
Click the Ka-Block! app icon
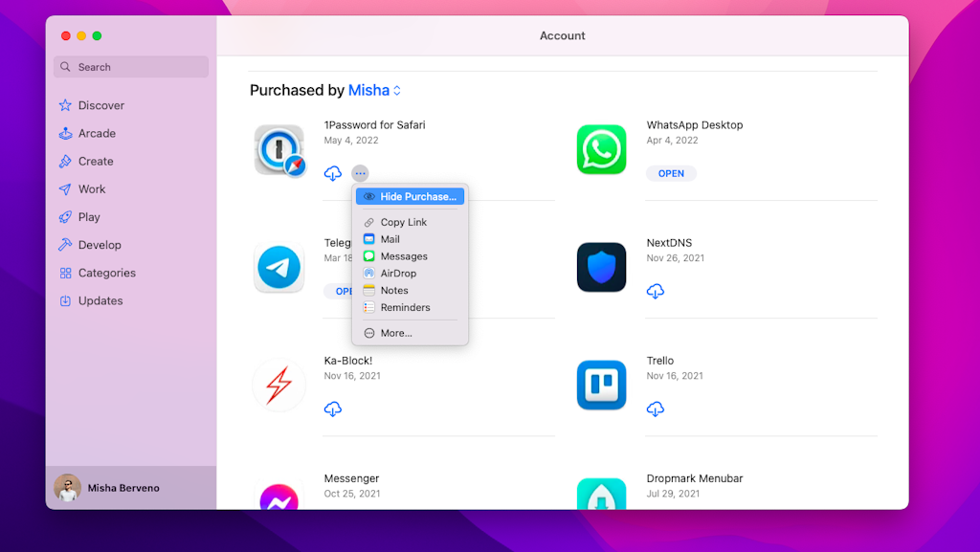[278, 385]
